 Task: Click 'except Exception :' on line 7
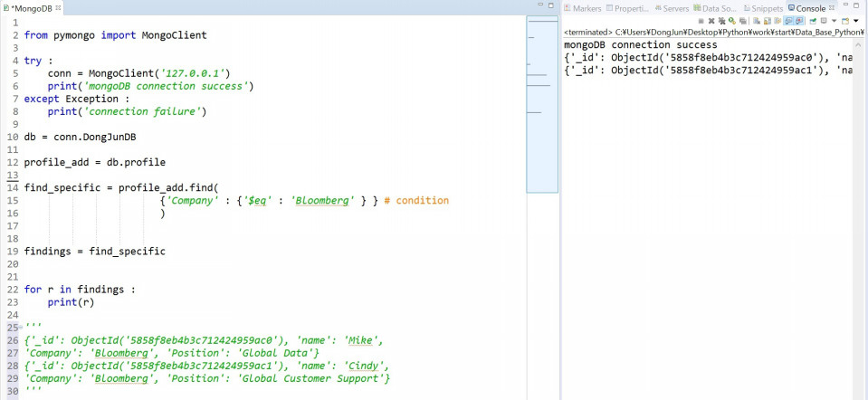tap(77, 99)
